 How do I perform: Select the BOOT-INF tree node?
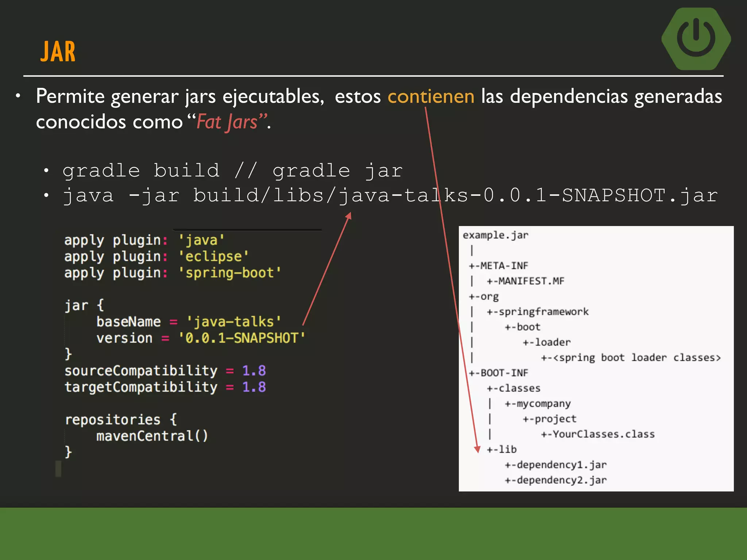(499, 373)
